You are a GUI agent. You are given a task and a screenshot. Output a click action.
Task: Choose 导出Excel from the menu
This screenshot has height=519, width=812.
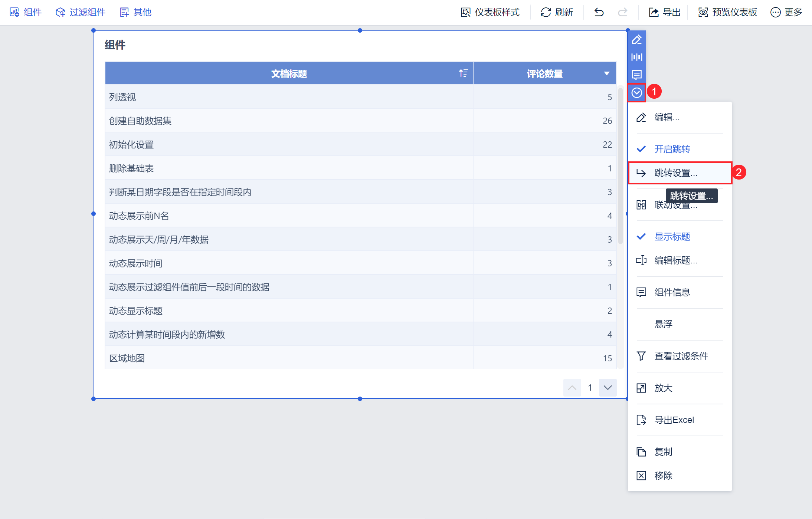tap(674, 420)
